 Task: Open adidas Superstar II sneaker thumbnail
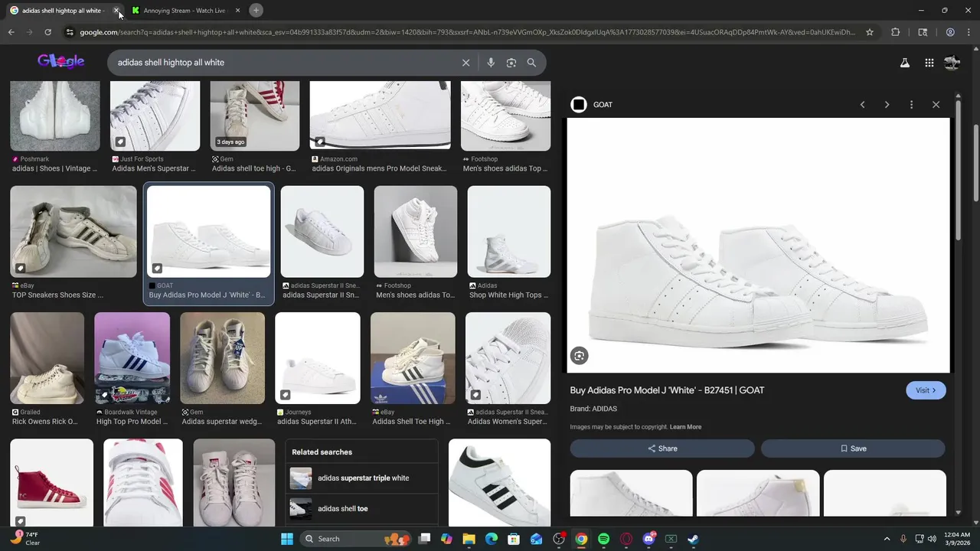click(322, 231)
